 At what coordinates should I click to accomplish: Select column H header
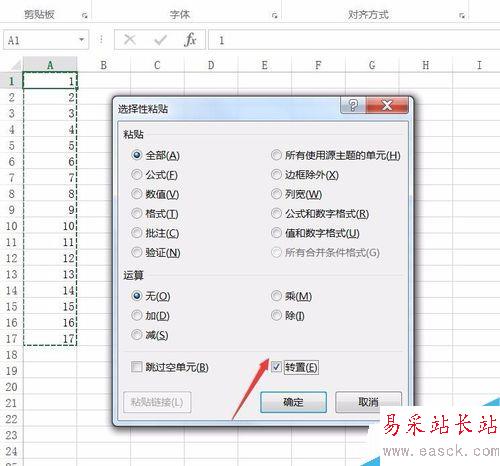point(426,65)
